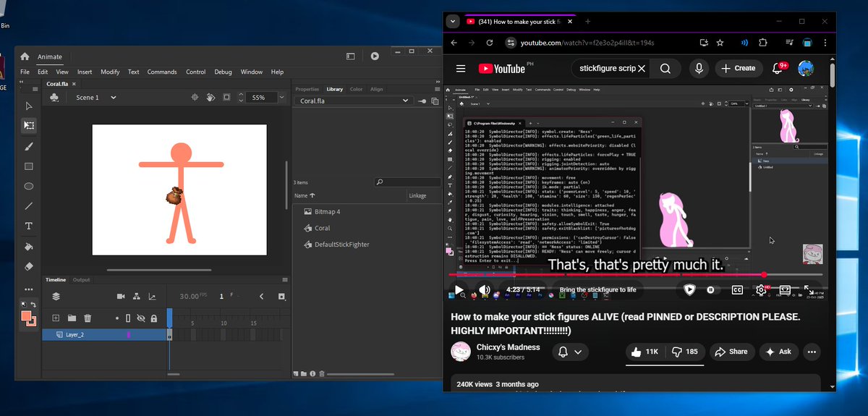Open the Commands menu in Animate
Viewport: 868px width, 416px height.
[x=162, y=72]
